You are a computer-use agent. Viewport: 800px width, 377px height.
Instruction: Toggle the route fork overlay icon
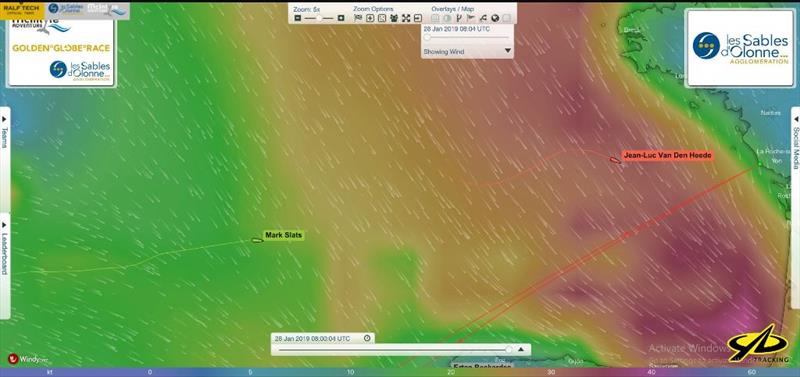pyautogui.click(x=459, y=18)
